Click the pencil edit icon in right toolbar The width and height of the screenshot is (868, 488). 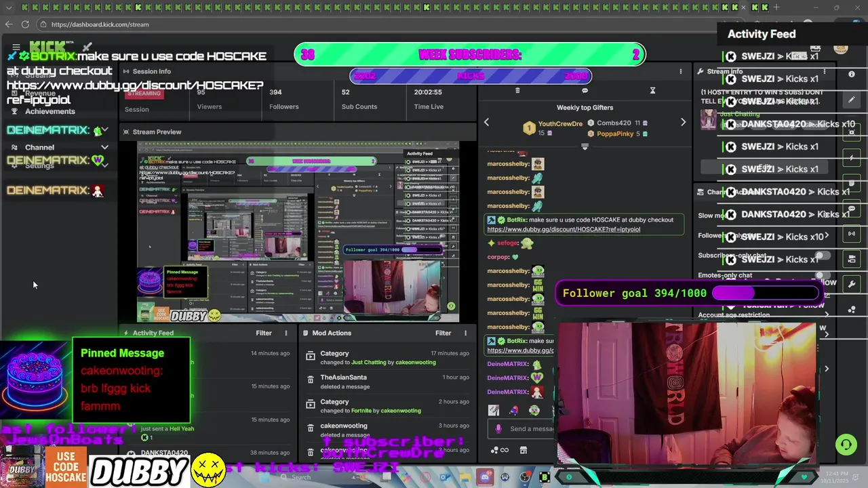point(852,100)
